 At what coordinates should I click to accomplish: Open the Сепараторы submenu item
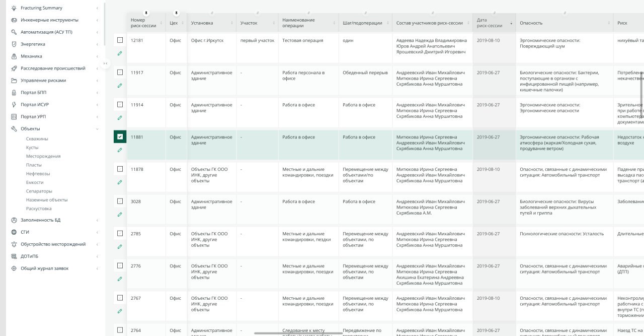click(39, 191)
